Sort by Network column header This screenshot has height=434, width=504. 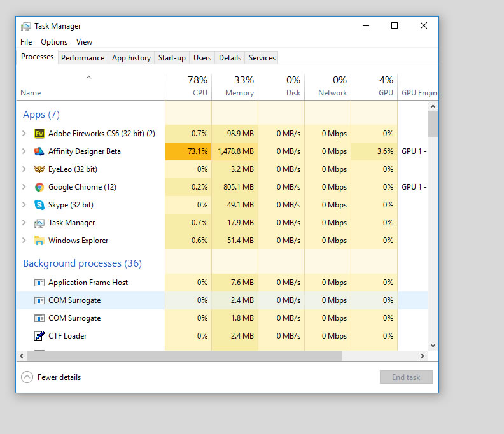click(328, 87)
